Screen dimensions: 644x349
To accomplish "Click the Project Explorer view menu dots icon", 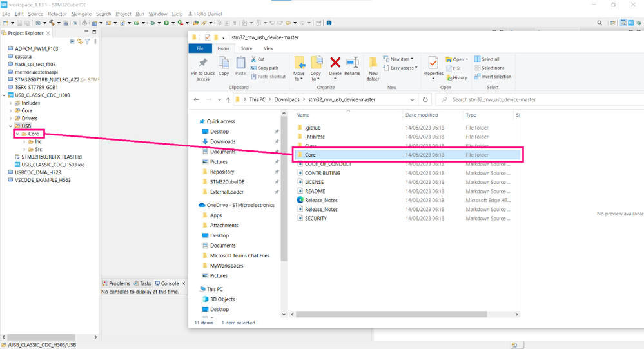I will (95, 41).
